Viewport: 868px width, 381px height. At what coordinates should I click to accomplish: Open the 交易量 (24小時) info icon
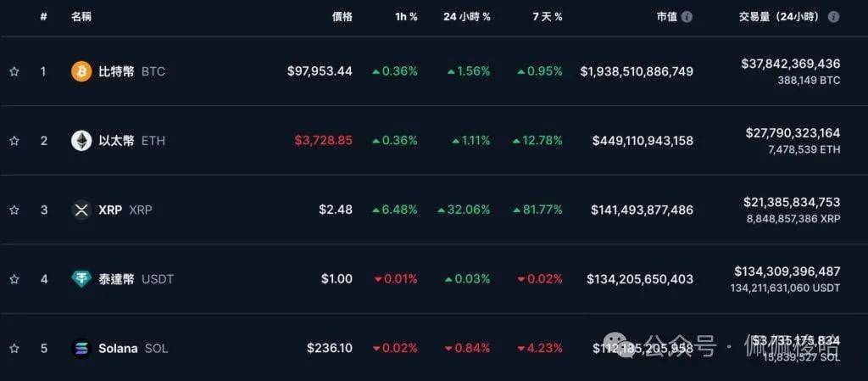[834, 17]
